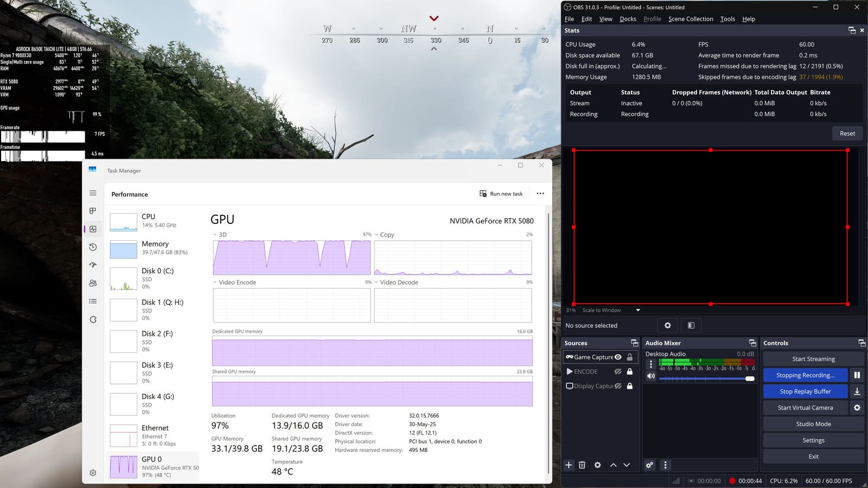The width and height of the screenshot is (868, 488).
Task: Toggle ENCODE source visibility
Action: click(x=618, y=371)
